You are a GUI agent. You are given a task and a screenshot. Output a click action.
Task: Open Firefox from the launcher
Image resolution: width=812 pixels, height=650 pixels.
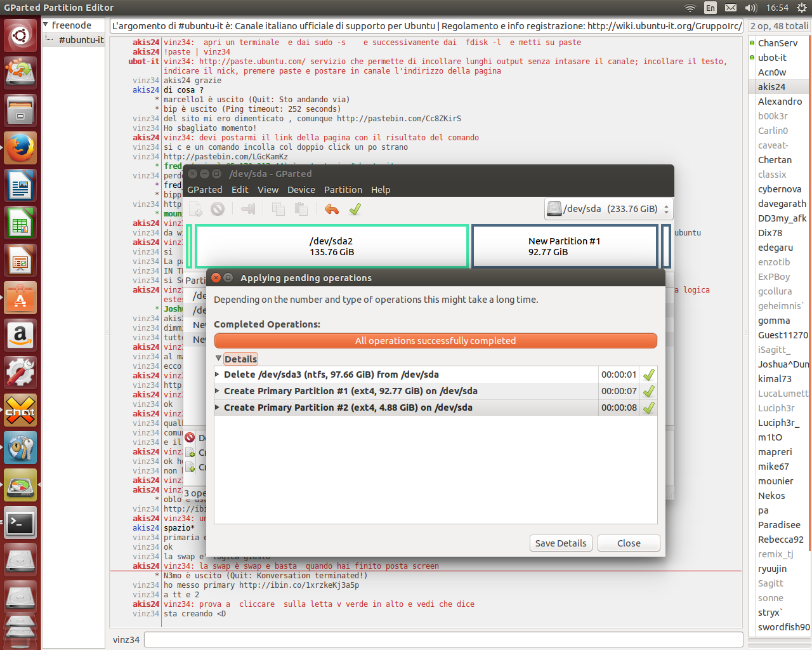point(20,148)
